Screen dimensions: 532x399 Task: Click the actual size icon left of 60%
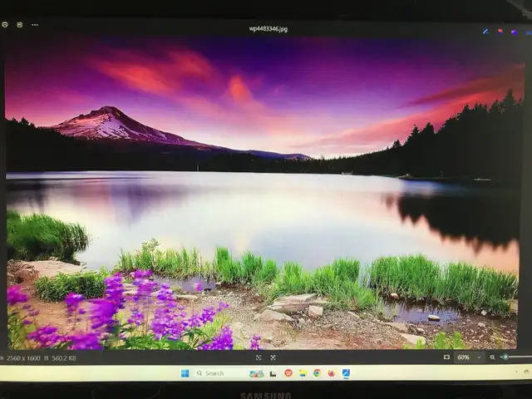[x=446, y=357]
